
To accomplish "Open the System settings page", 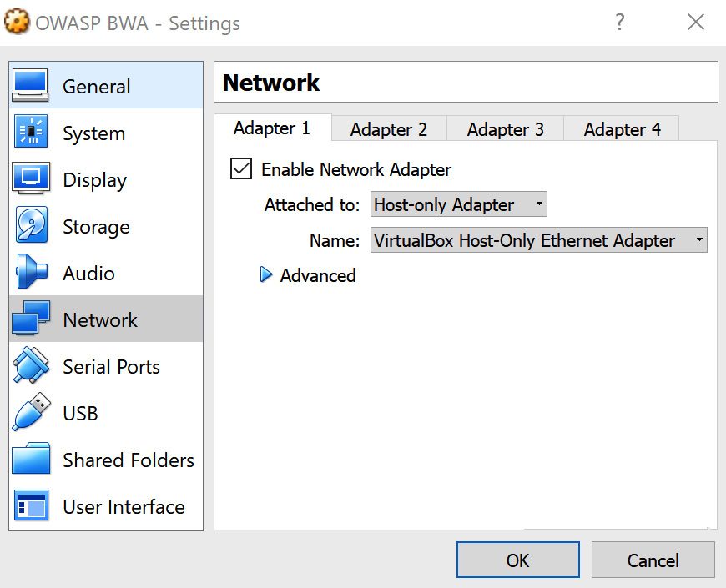I will [x=106, y=133].
